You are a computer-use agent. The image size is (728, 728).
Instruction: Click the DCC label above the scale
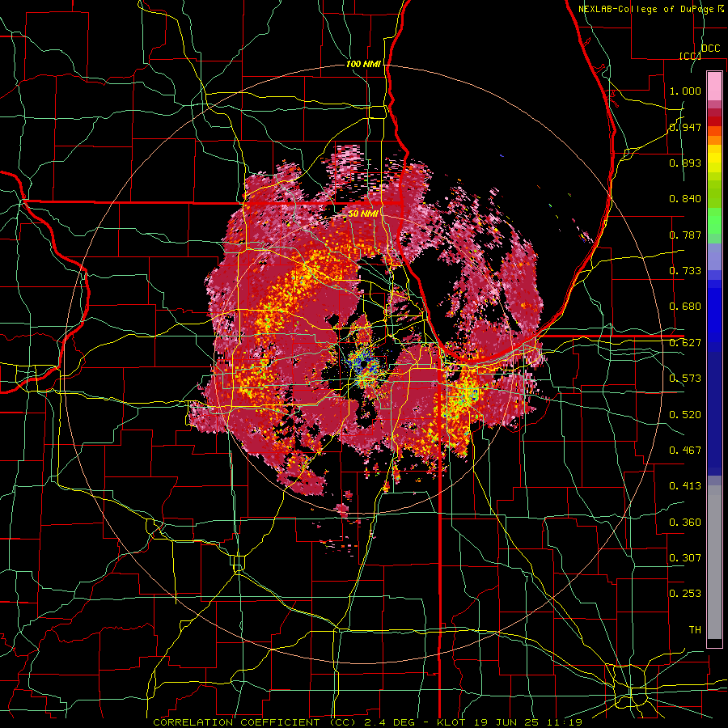click(x=710, y=49)
